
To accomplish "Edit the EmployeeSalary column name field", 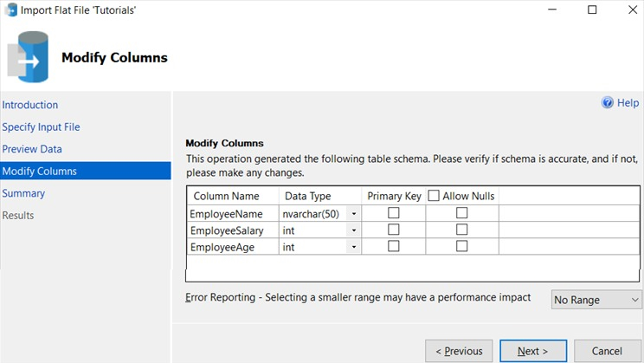I will 232,230.
